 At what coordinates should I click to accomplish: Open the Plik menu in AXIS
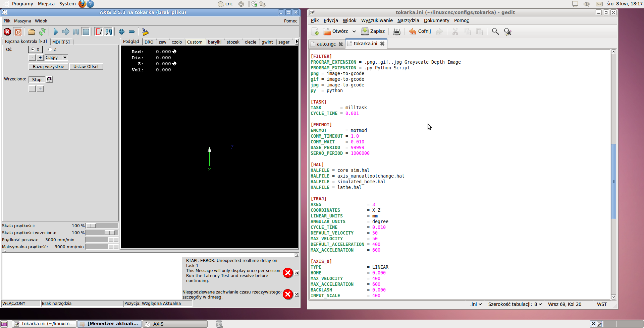point(7,21)
